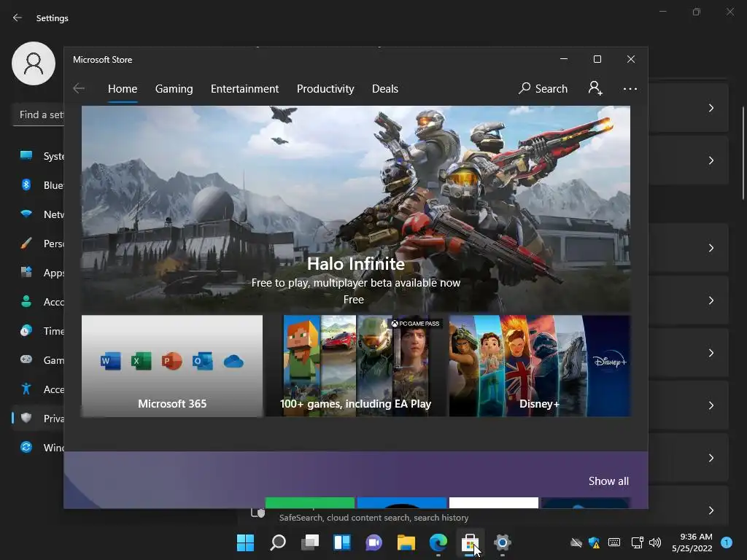The height and width of the screenshot is (560, 747).
Task: Open the touch keyboard tray icon
Action: [614, 542]
